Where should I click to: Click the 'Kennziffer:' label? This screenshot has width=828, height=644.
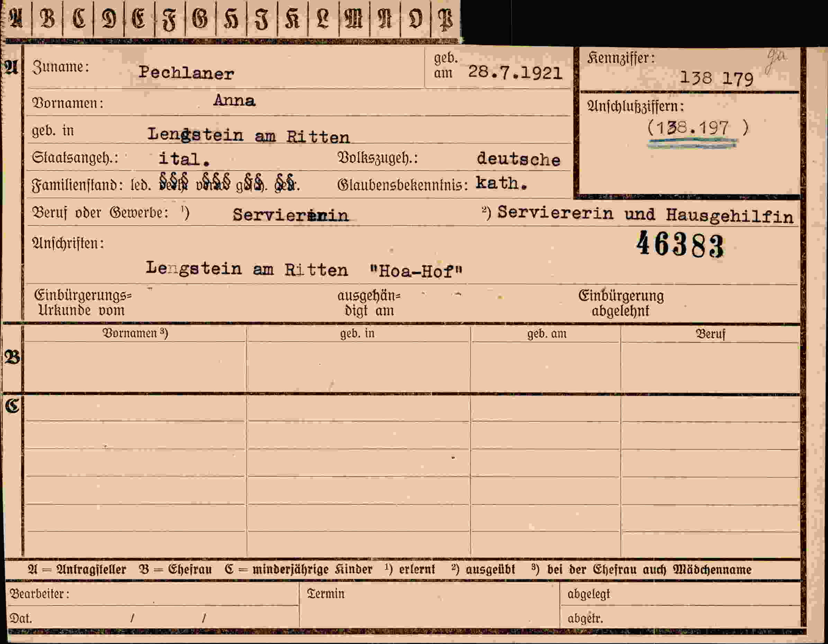tap(621, 58)
